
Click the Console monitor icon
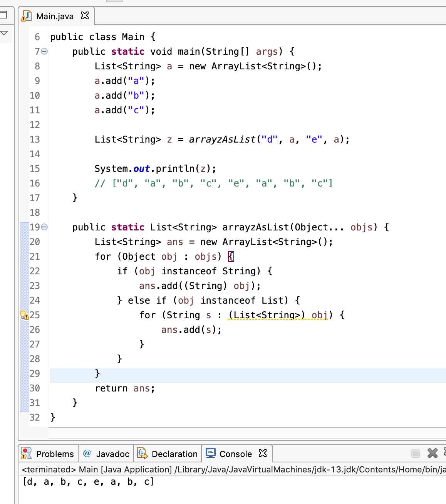211,453
